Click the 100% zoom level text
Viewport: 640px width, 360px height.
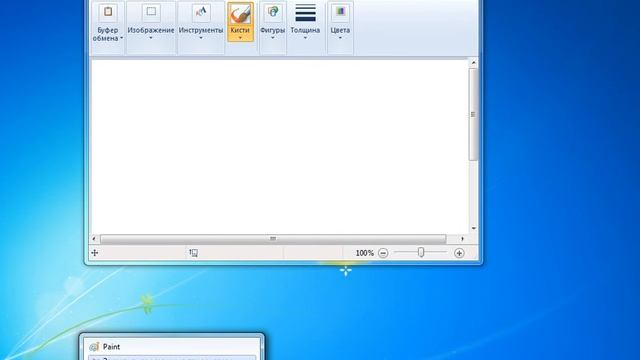click(x=364, y=253)
